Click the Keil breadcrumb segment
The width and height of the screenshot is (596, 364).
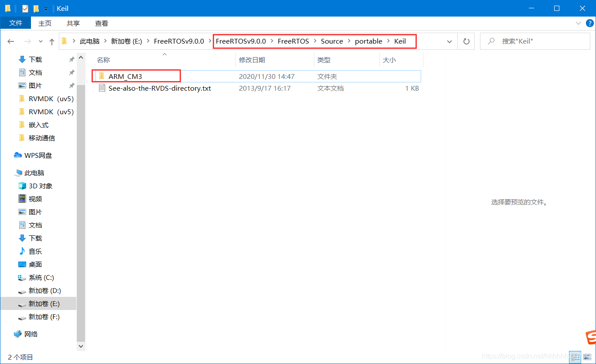tap(400, 41)
